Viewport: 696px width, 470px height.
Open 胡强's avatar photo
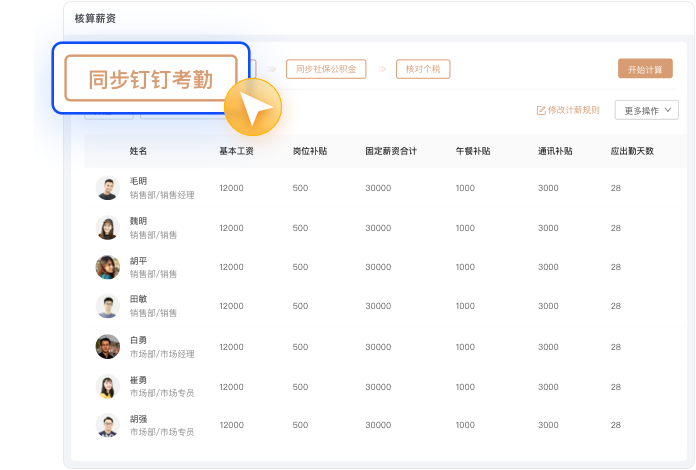108,425
